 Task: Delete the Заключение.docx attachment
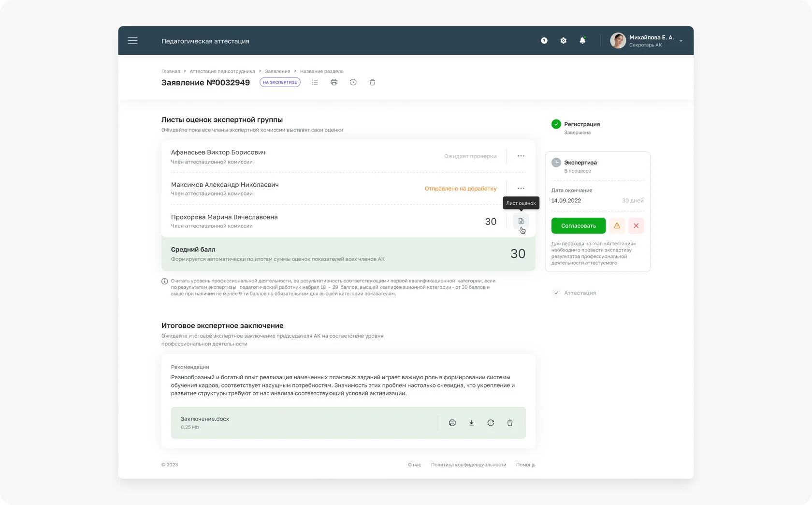pyautogui.click(x=510, y=423)
